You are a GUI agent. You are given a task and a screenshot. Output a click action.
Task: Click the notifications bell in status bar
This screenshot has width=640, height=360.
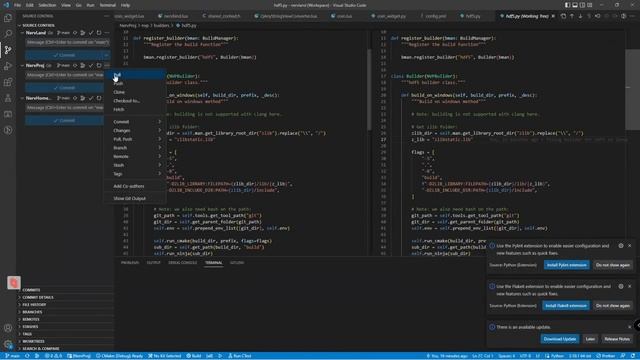(633, 356)
